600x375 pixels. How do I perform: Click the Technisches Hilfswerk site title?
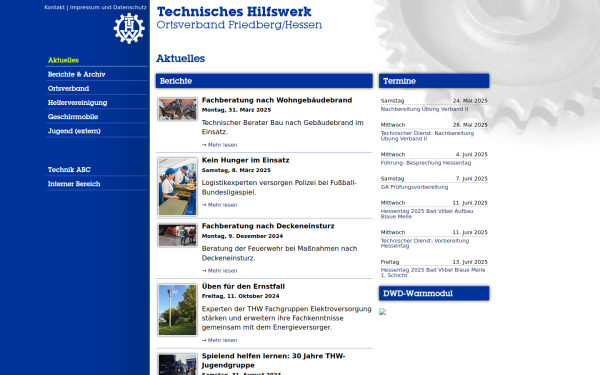[x=234, y=11]
